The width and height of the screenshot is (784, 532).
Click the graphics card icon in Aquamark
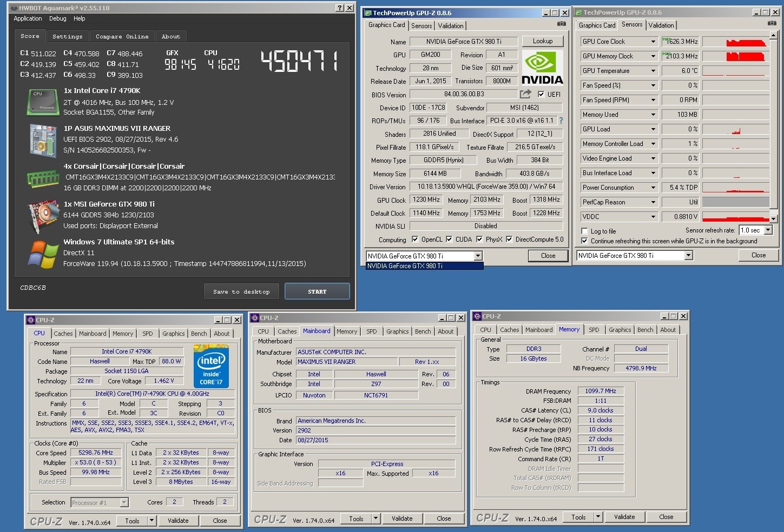[43, 216]
